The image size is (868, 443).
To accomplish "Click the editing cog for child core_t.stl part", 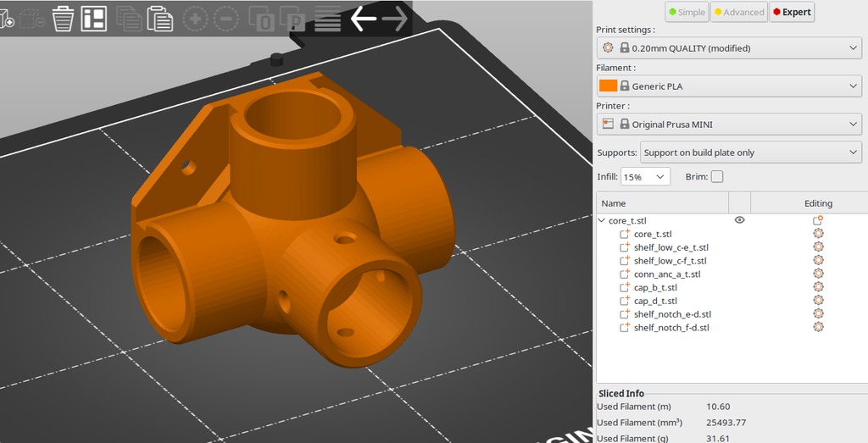I will [818, 234].
